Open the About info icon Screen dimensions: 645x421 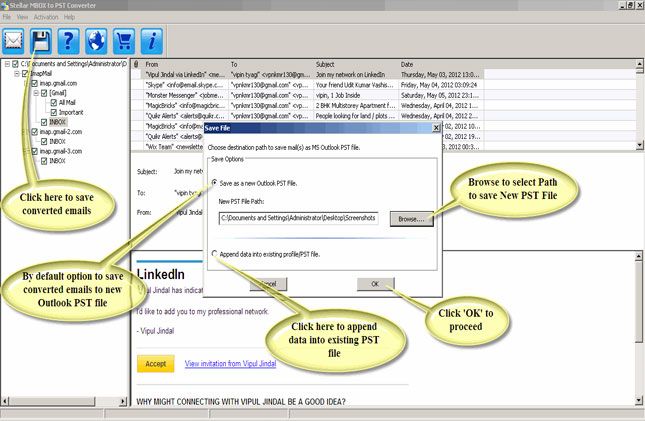click(x=152, y=41)
